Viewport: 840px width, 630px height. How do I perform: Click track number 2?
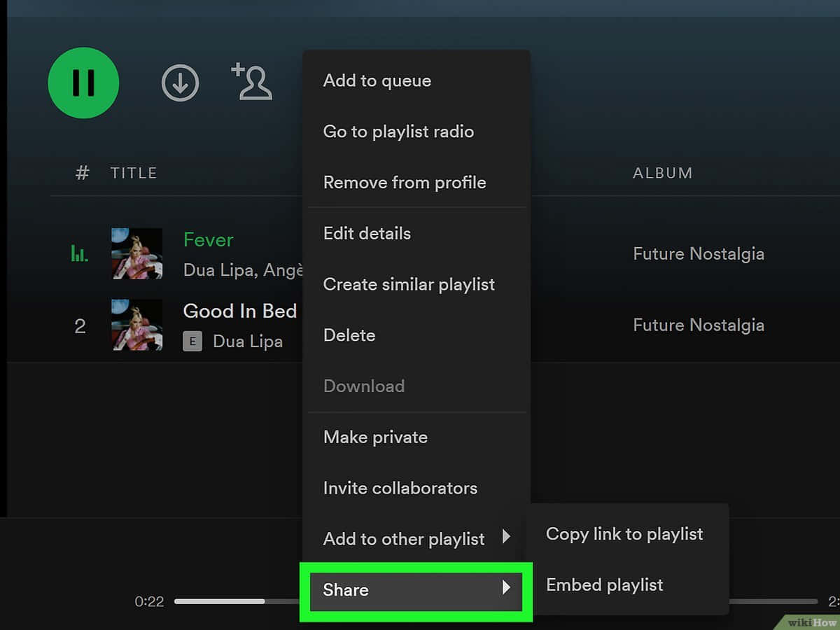[80, 326]
